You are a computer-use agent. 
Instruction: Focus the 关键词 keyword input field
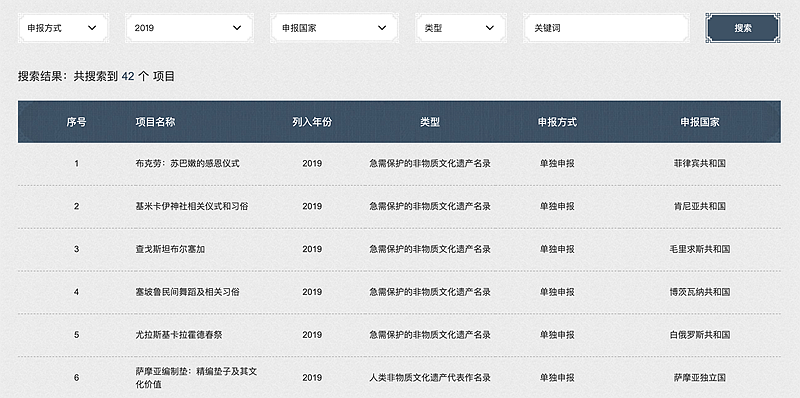(606, 28)
